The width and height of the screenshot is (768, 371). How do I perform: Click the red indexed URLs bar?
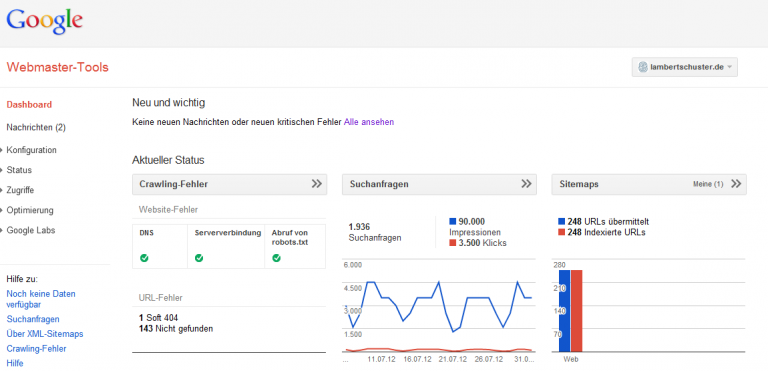click(x=576, y=311)
